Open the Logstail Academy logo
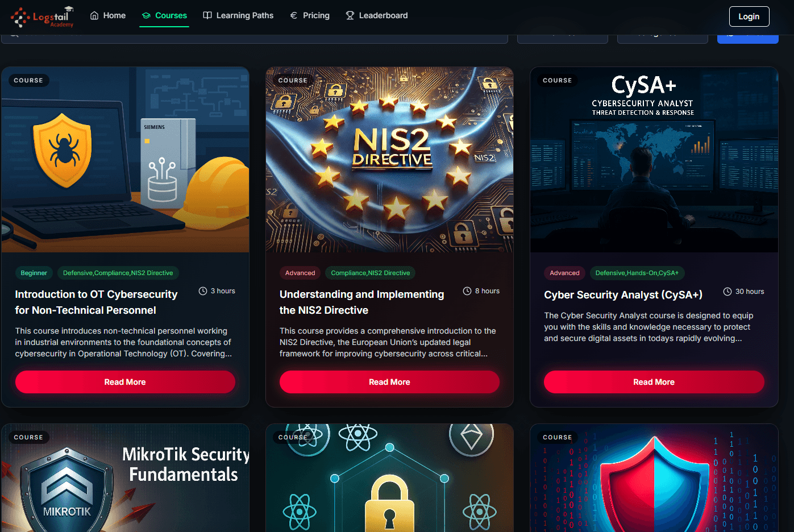Image resolution: width=794 pixels, height=532 pixels. tap(43, 16)
